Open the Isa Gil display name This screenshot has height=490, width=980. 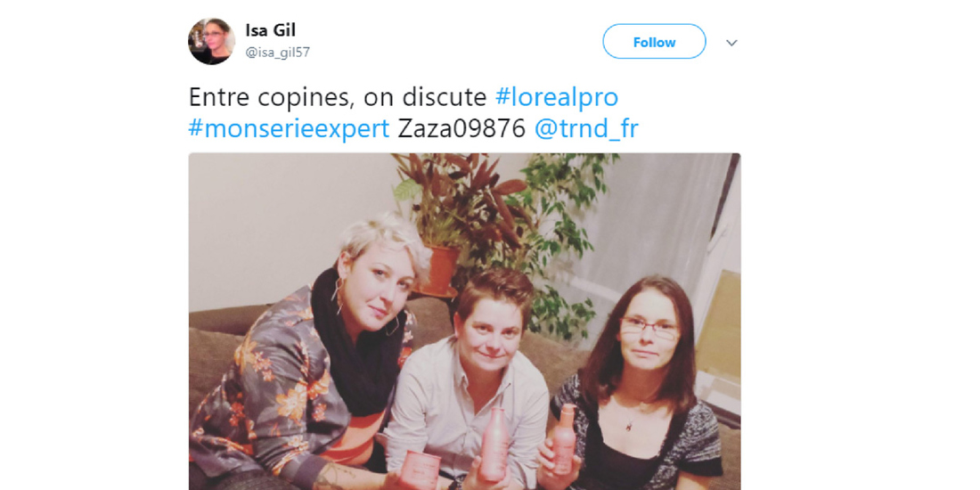pyautogui.click(x=270, y=30)
